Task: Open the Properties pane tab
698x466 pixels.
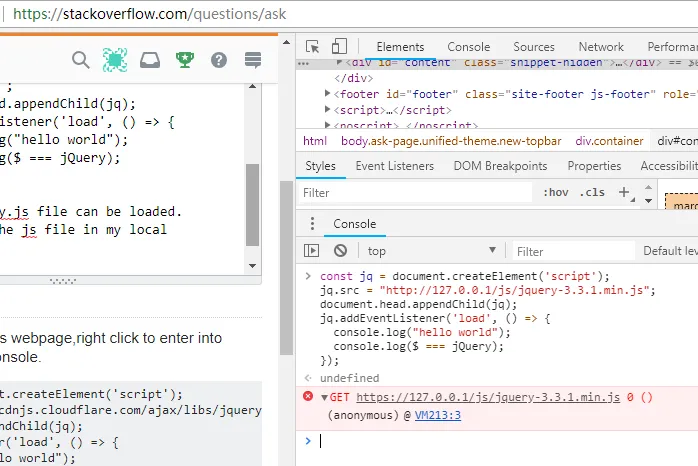Action: [x=594, y=166]
